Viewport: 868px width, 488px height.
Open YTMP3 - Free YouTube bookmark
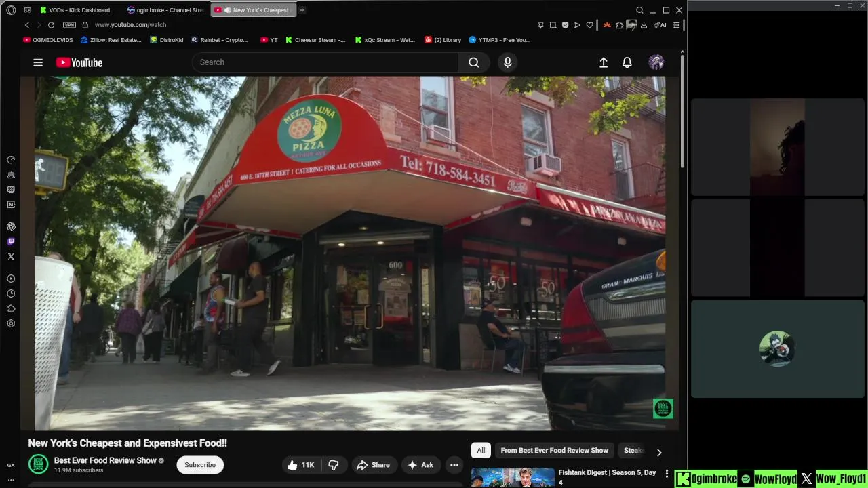(x=499, y=40)
